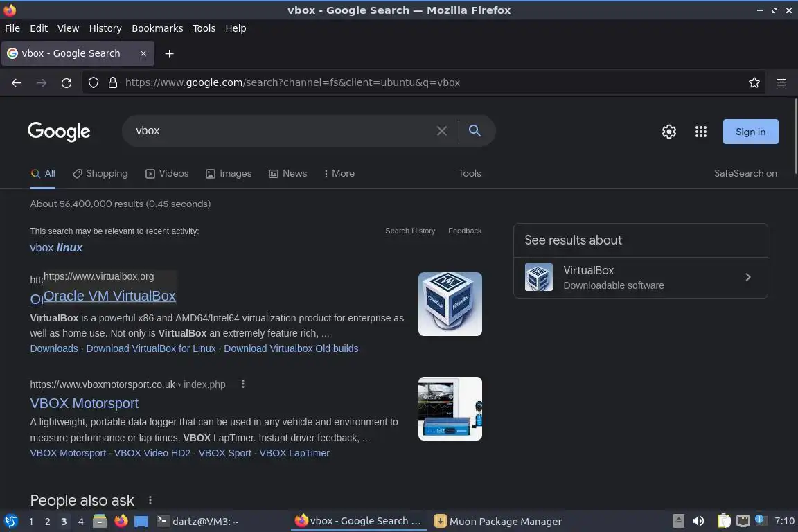This screenshot has height=532, width=798.
Task: Switch to virtual desktop 1
Action: point(31,522)
